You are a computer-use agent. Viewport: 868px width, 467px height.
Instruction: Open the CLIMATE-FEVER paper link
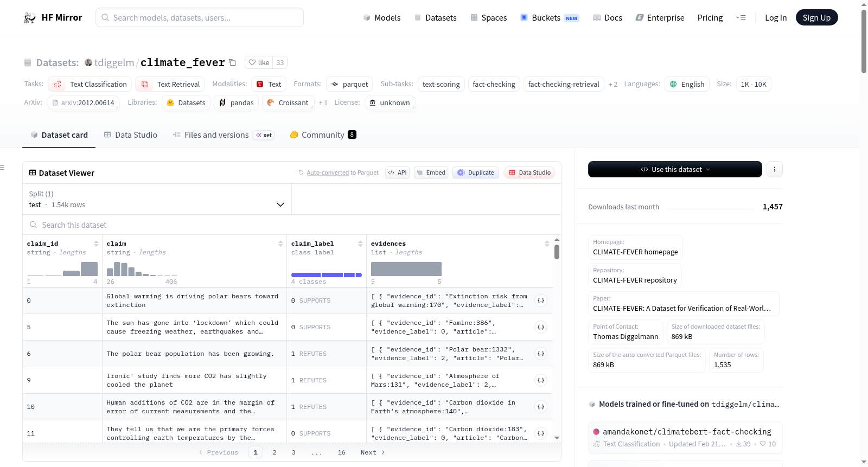tap(682, 308)
